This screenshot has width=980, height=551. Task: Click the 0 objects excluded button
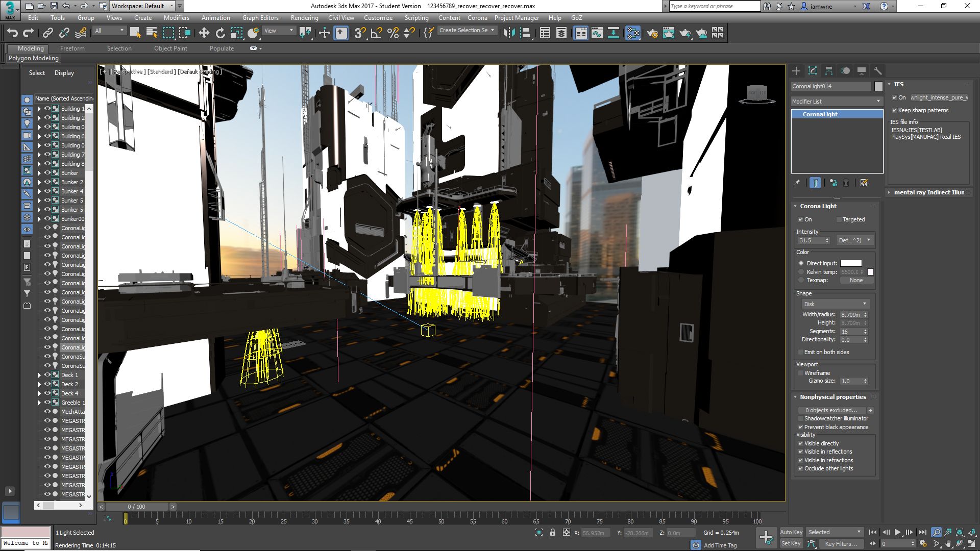click(x=831, y=410)
